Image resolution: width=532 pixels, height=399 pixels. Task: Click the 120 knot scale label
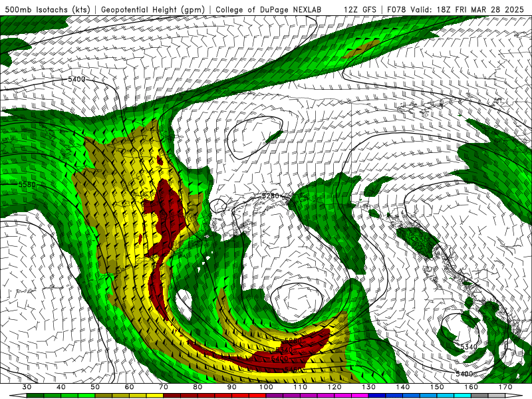coord(334,387)
